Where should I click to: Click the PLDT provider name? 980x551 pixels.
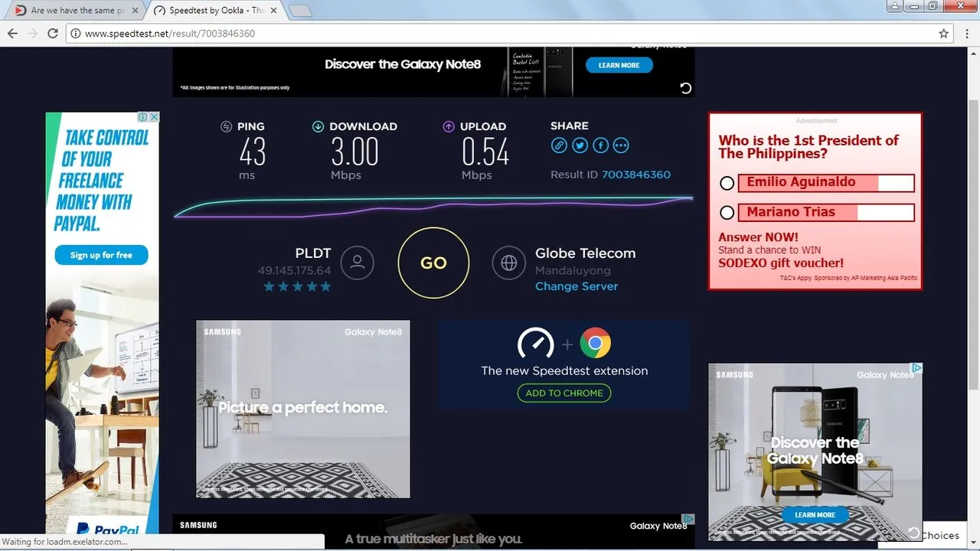pos(313,253)
